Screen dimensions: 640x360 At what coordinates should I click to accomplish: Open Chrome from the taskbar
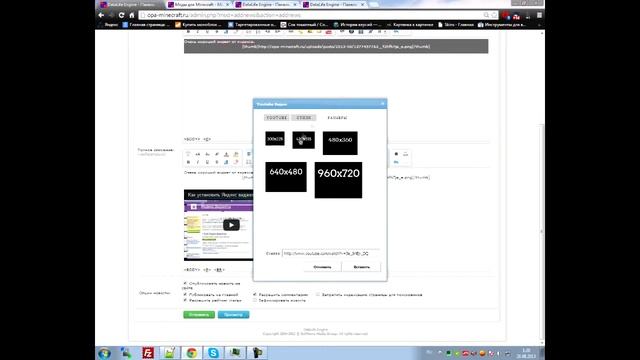point(191,353)
